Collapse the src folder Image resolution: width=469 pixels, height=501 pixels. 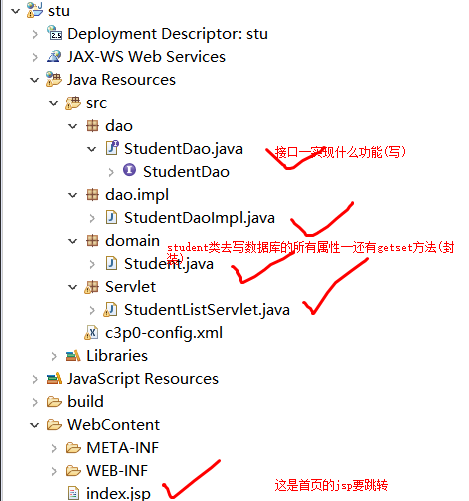[x=54, y=103]
